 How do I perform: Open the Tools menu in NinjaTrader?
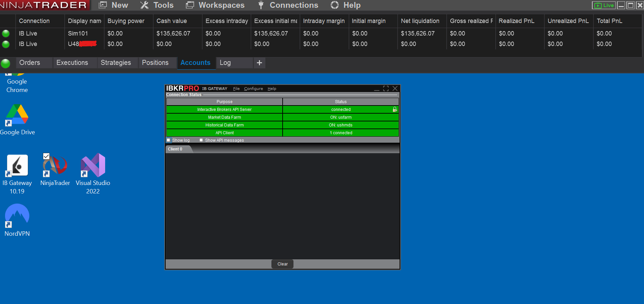tap(157, 5)
